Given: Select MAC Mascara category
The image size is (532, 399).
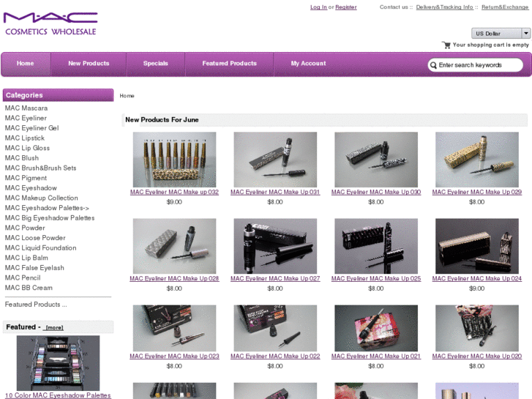Looking at the screenshot, I should pos(26,108).
